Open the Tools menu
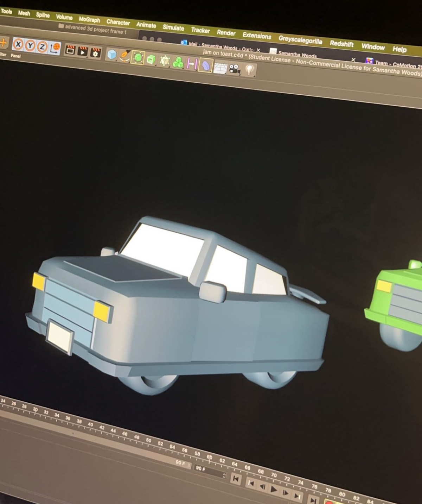422x504 pixels. pyautogui.click(x=6, y=11)
